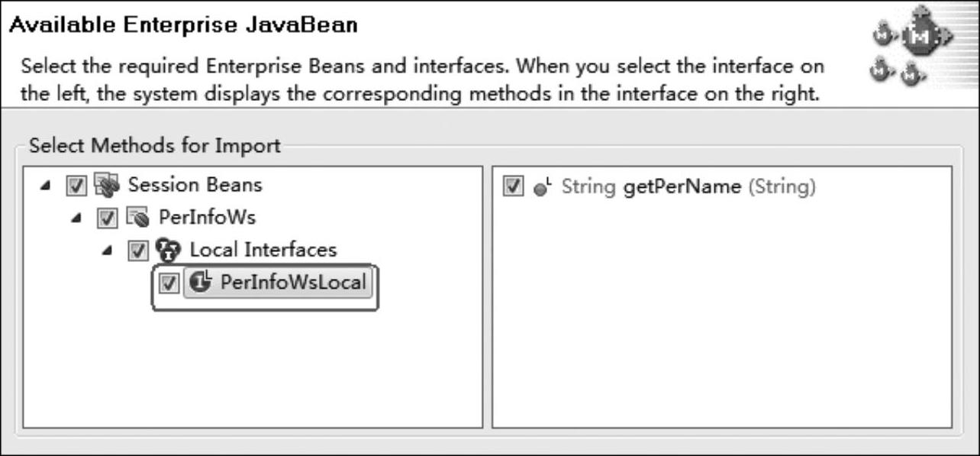Uncheck the Session Beans checkbox
The height and width of the screenshot is (456, 980).
click(x=76, y=186)
